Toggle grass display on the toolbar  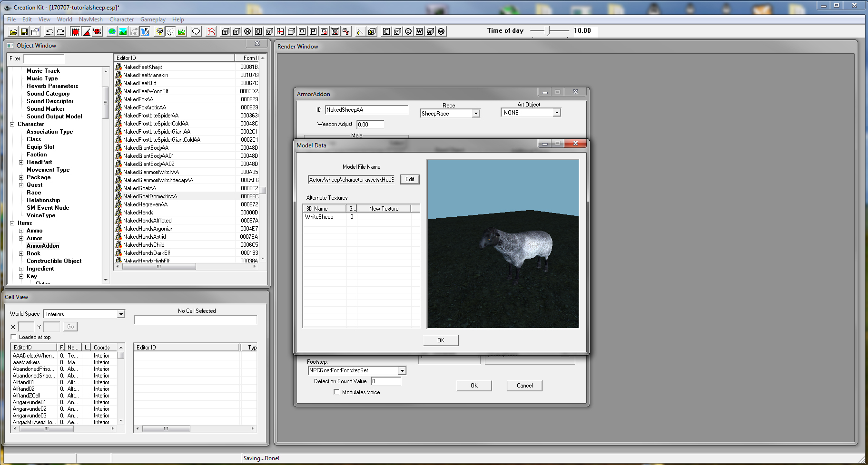tap(181, 31)
